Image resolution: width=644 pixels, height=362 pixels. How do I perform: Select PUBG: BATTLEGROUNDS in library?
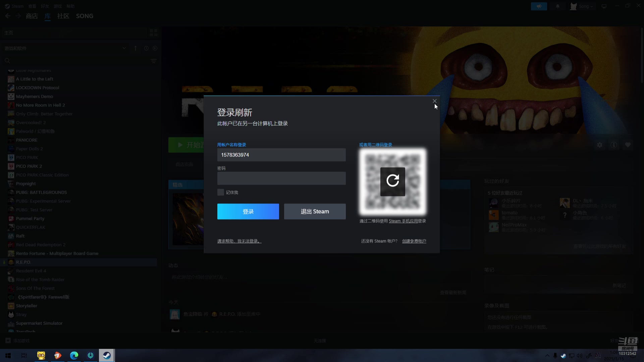point(41,192)
